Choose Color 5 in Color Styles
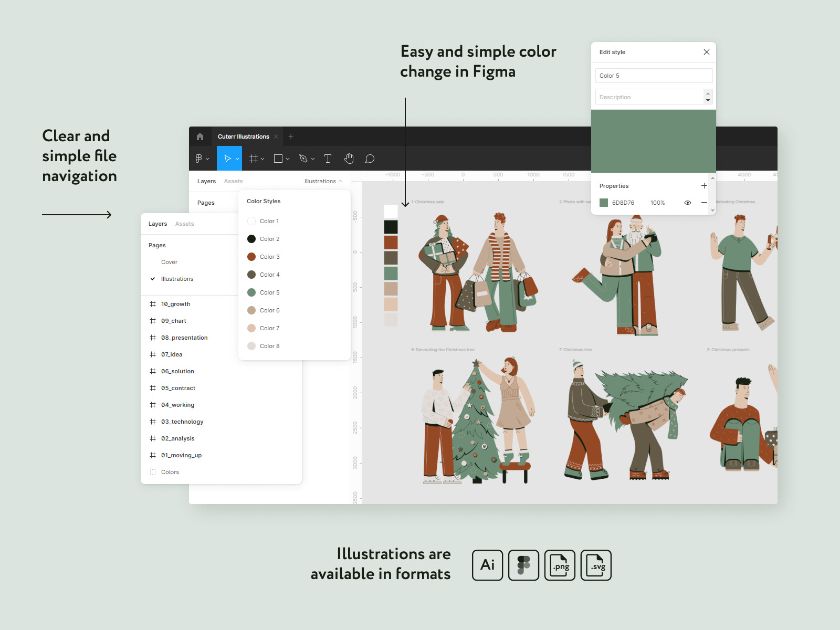Viewport: 840px width, 630px height. [x=269, y=292]
